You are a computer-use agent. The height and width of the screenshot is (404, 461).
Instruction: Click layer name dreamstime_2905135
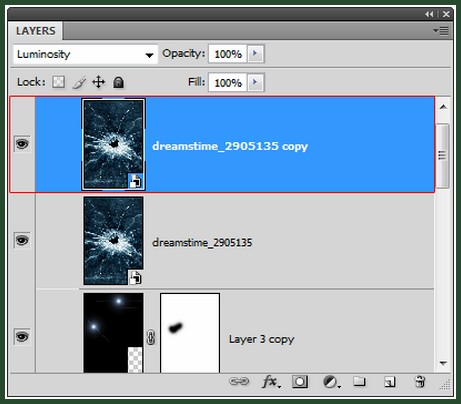[x=202, y=242]
